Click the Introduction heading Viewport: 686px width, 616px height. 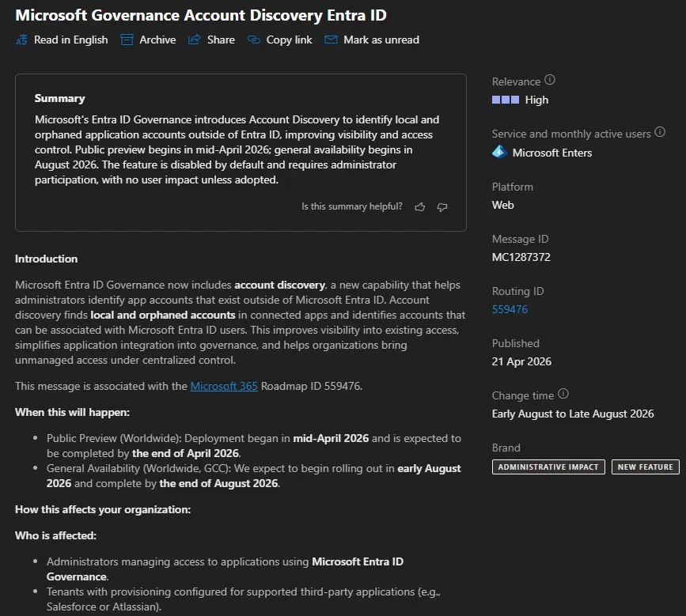pyautogui.click(x=47, y=259)
